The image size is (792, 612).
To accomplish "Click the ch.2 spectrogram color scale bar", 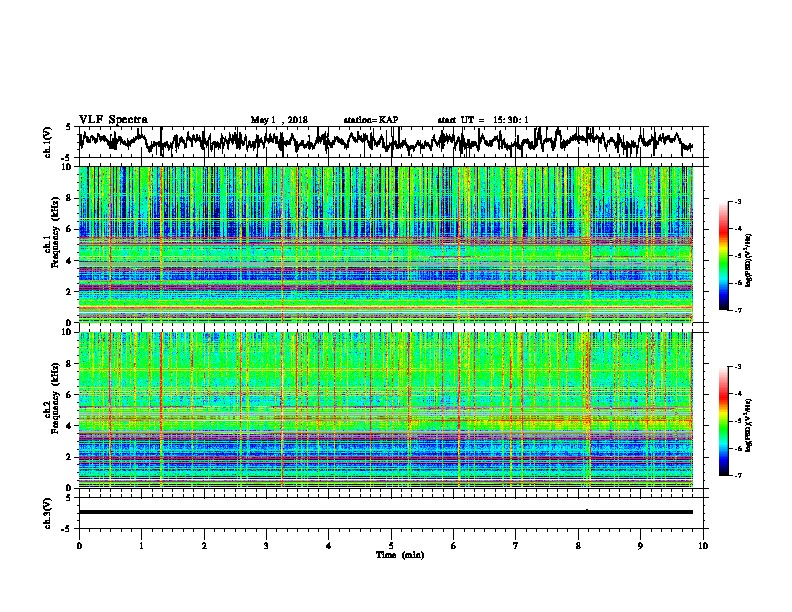I will coord(723,421).
